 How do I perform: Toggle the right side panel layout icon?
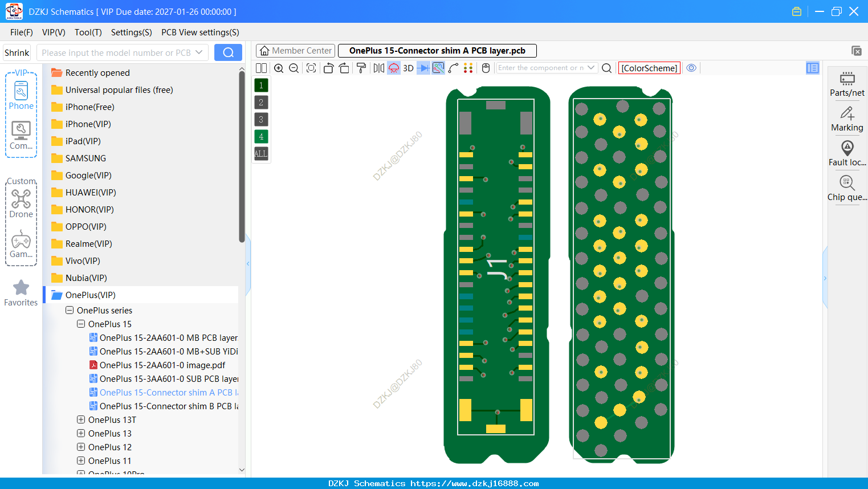pyautogui.click(x=813, y=68)
